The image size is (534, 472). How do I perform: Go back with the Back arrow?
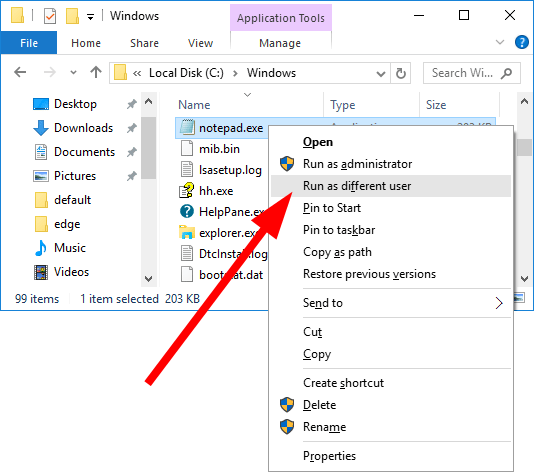(20, 72)
